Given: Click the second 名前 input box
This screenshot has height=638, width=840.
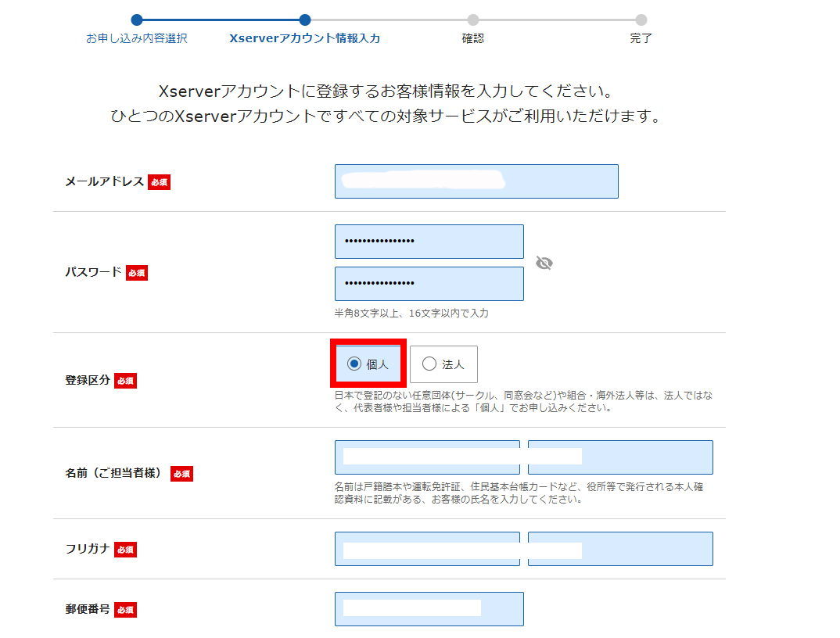Looking at the screenshot, I should (x=620, y=457).
